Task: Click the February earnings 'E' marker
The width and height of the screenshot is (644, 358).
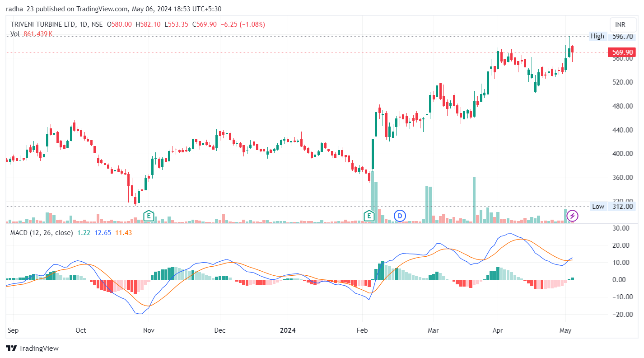Action: pos(370,216)
